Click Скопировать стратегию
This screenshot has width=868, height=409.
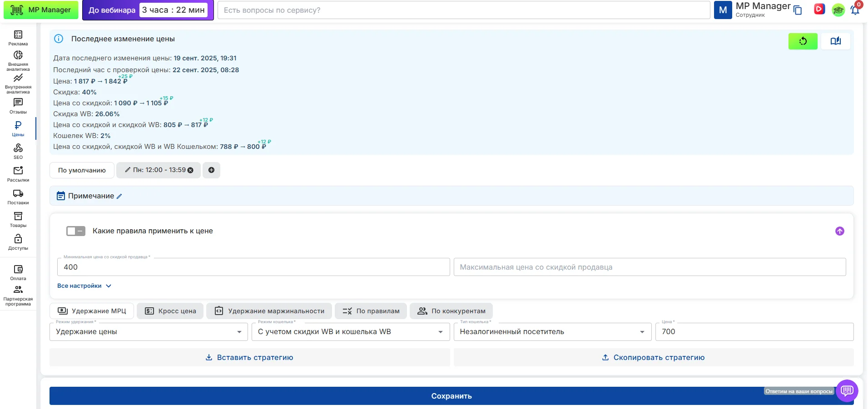[653, 358]
